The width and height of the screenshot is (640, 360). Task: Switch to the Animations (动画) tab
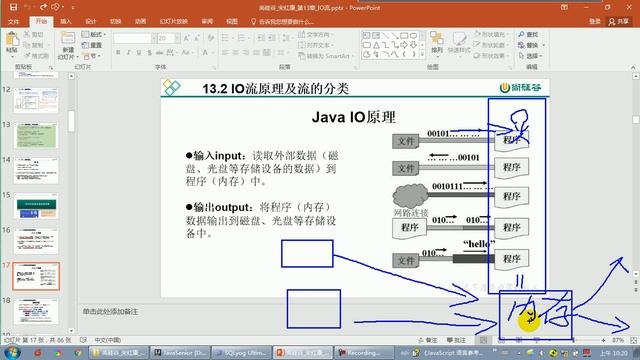(x=140, y=21)
